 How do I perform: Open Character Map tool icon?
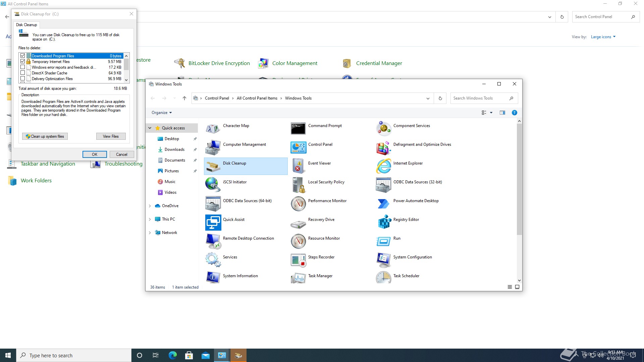click(213, 128)
